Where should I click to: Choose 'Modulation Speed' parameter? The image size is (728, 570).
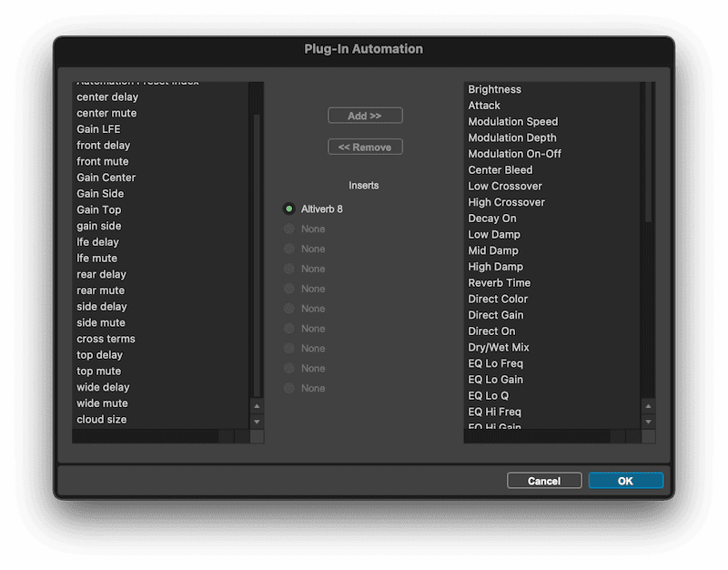[x=513, y=122]
